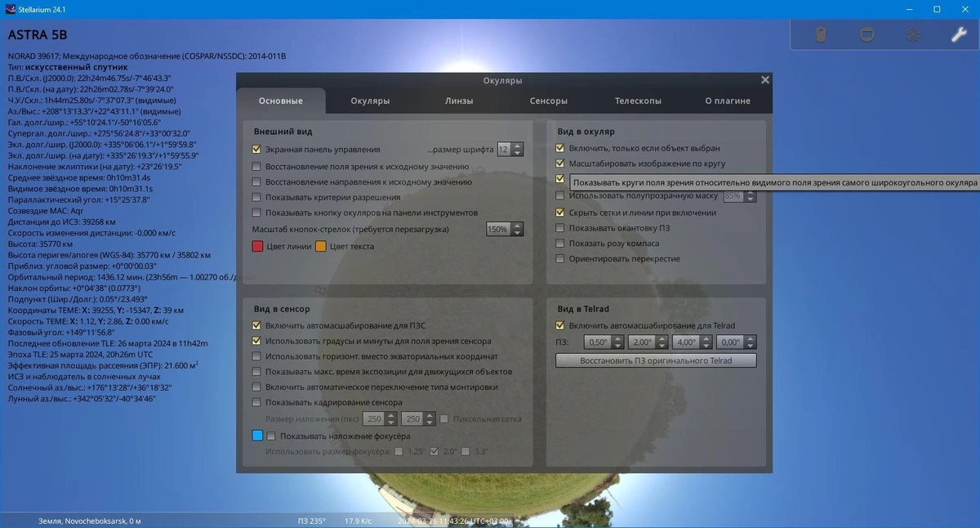This screenshot has height=528, width=980.
Task: Click the Stellarium icon in title bar
Action: (10, 9)
